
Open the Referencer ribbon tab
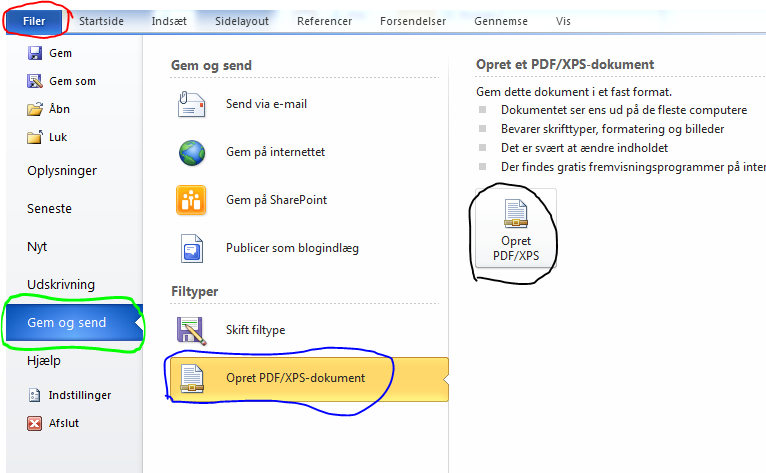(x=324, y=22)
